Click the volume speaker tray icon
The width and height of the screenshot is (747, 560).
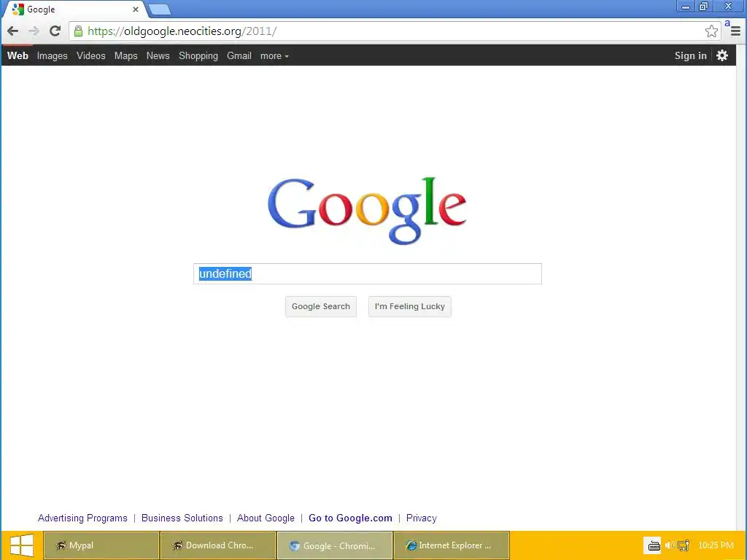(670, 545)
